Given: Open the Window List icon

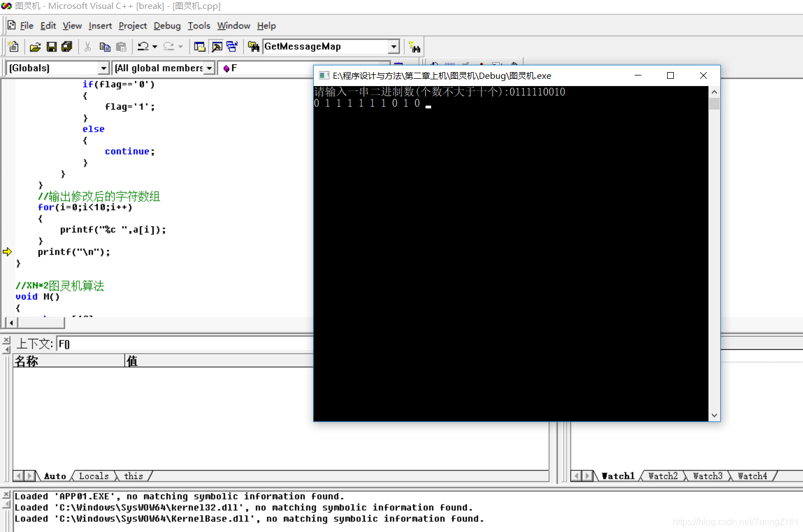Looking at the screenshot, I should 232,47.
